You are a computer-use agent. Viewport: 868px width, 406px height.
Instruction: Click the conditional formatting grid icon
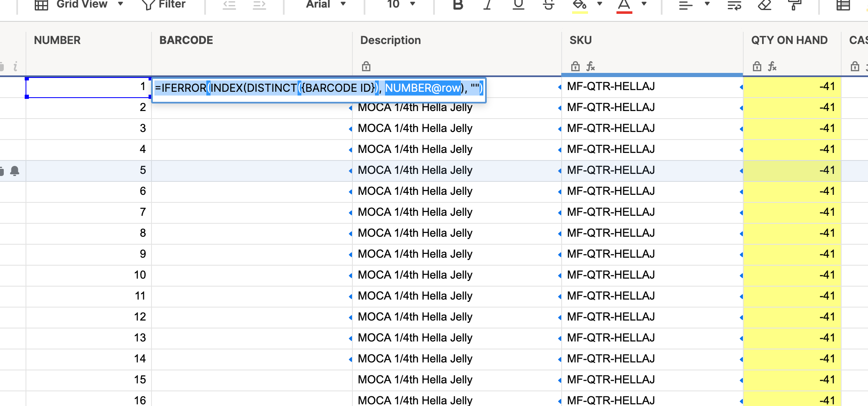(843, 5)
